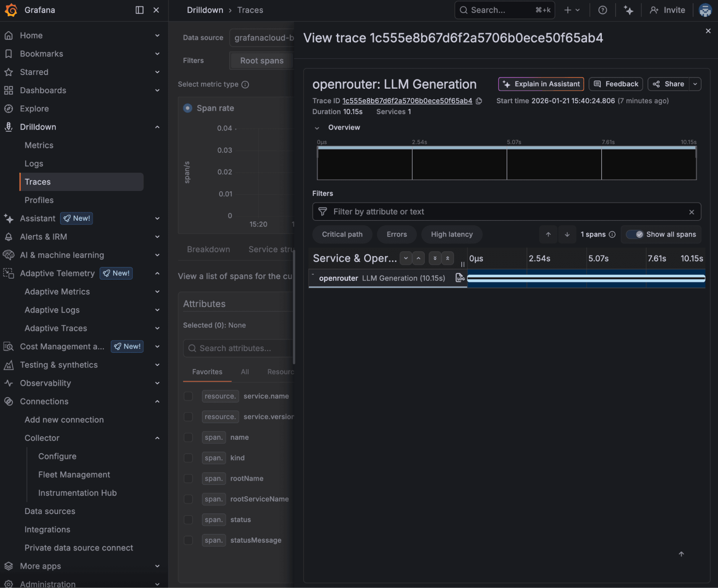
Task: Collapse the Overview section chevron
Action: tap(318, 127)
